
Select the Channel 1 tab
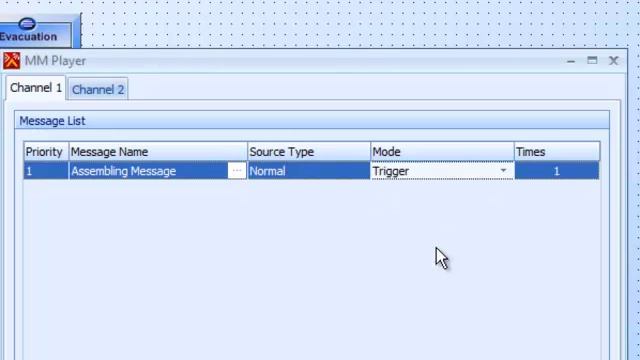pos(36,88)
